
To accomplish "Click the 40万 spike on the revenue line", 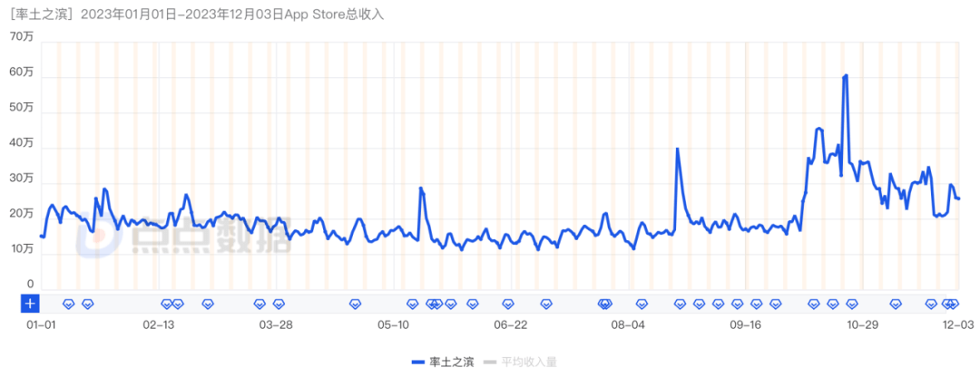I will [677, 150].
